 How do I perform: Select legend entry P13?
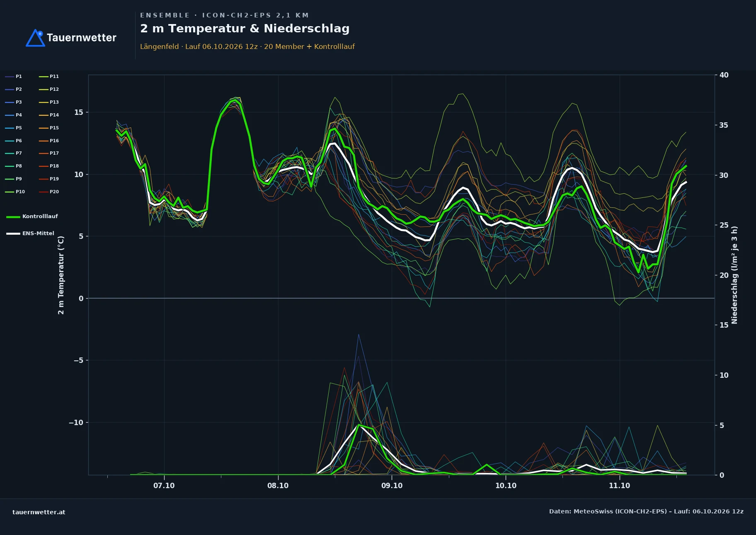(49, 102)
